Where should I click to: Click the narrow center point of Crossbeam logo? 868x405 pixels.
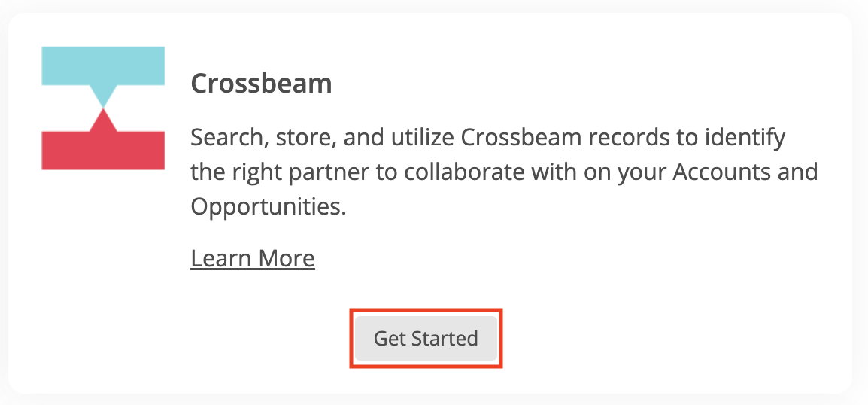[x=103, y=108]
